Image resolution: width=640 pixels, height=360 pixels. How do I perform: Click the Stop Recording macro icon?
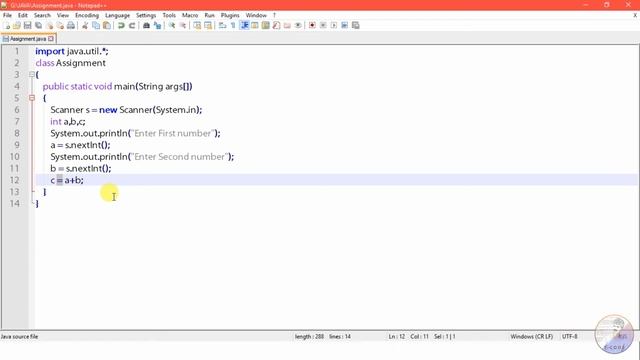click(323, 25)
